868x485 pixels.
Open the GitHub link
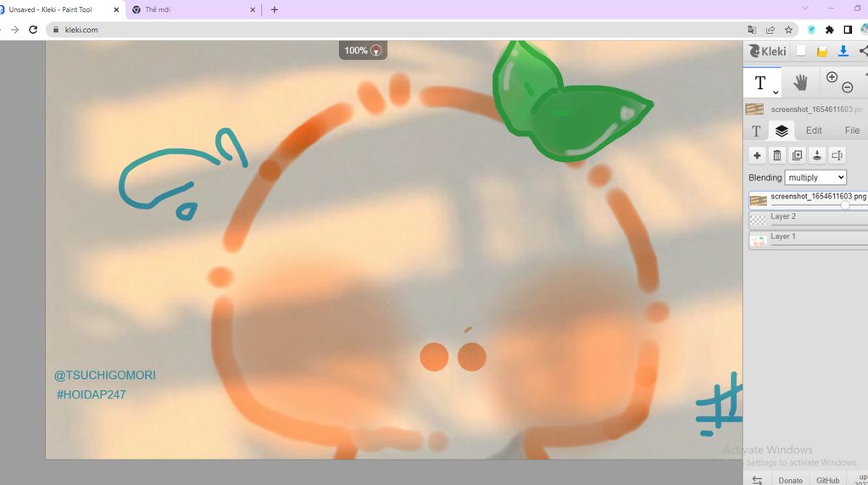click(827, 480)
